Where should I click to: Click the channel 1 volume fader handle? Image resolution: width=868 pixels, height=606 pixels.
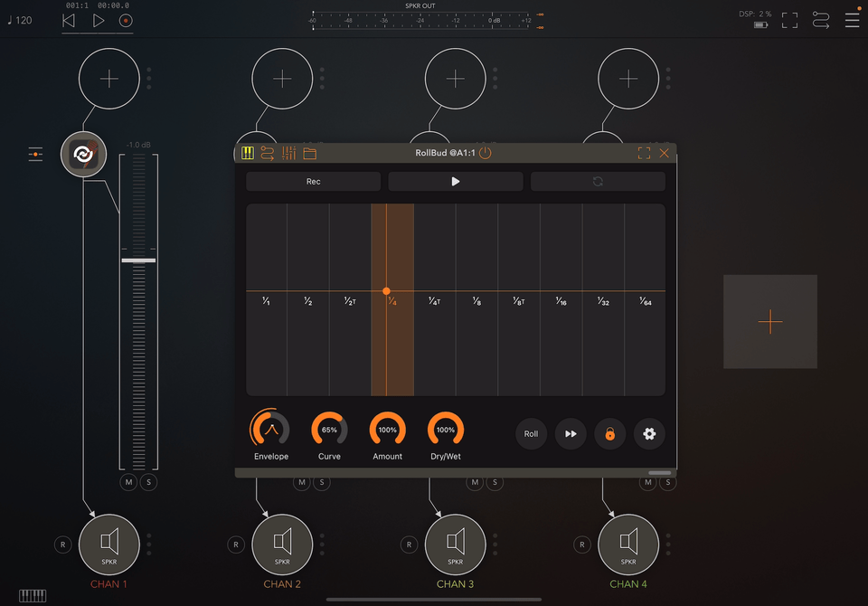click(x=138, y=260)
